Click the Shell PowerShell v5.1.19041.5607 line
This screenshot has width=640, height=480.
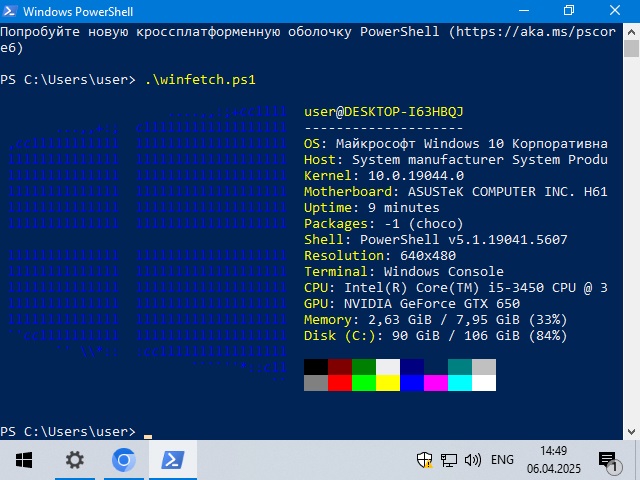(x=436, y=240)
